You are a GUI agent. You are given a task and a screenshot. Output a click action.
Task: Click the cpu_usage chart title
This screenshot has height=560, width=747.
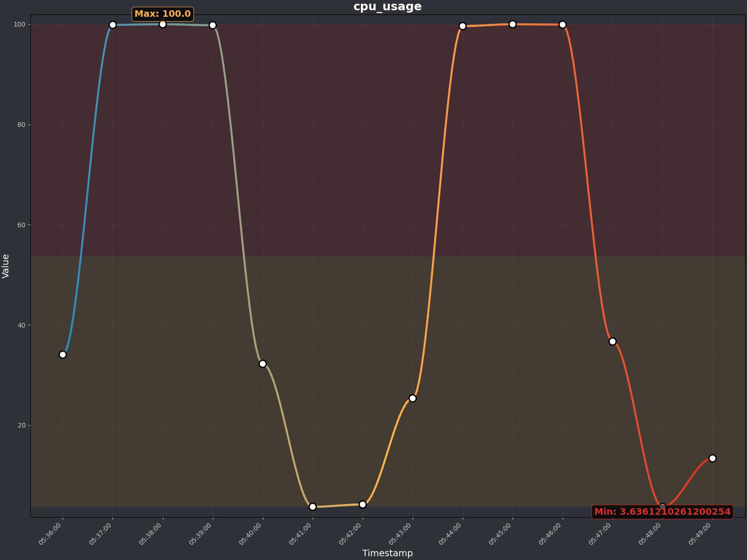[387, 7]
